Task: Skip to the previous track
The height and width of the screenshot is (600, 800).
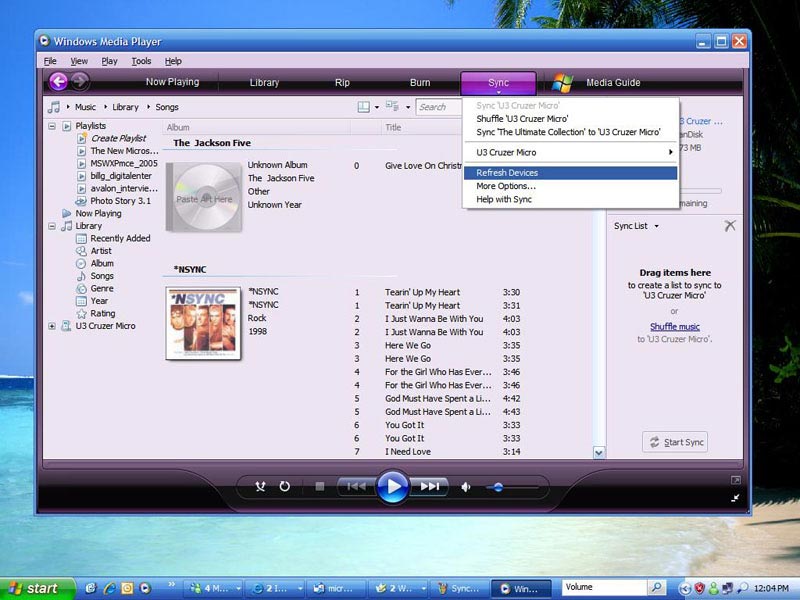Action: (356, 487)
